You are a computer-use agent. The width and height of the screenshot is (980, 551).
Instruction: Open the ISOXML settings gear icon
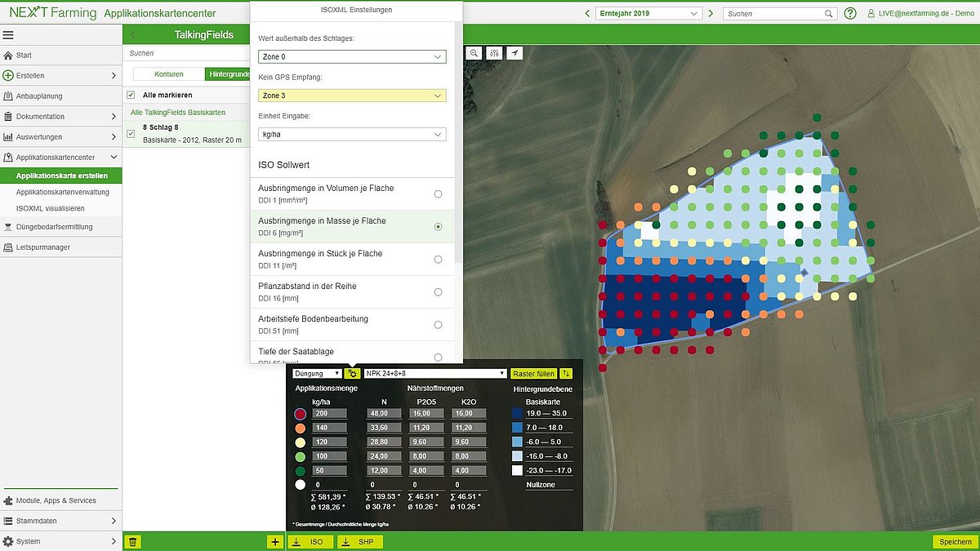pos(352,373)
